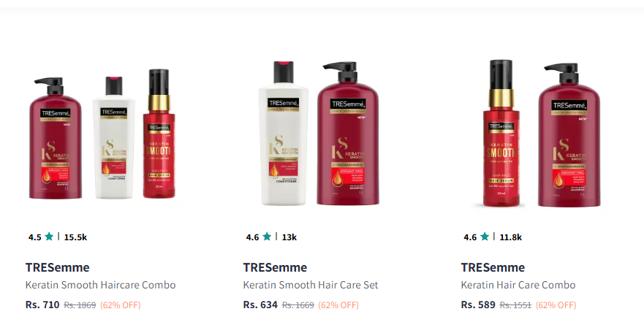Click the 11.8k ratings count

click(x=510, y=237)
